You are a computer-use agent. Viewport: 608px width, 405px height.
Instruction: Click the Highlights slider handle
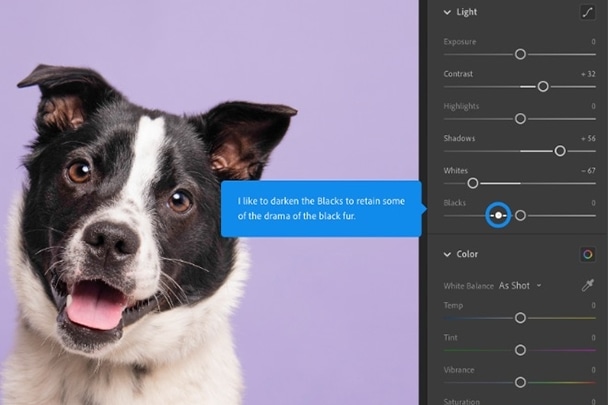[x=520, y=118]
